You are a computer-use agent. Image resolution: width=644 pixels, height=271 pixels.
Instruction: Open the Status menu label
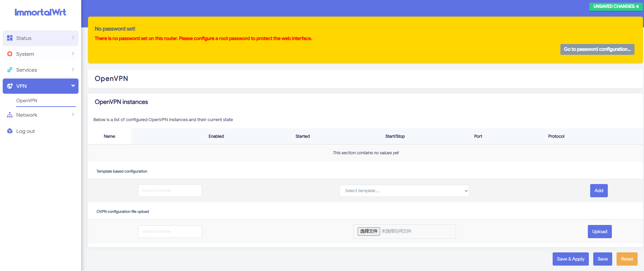pos(24,38)
